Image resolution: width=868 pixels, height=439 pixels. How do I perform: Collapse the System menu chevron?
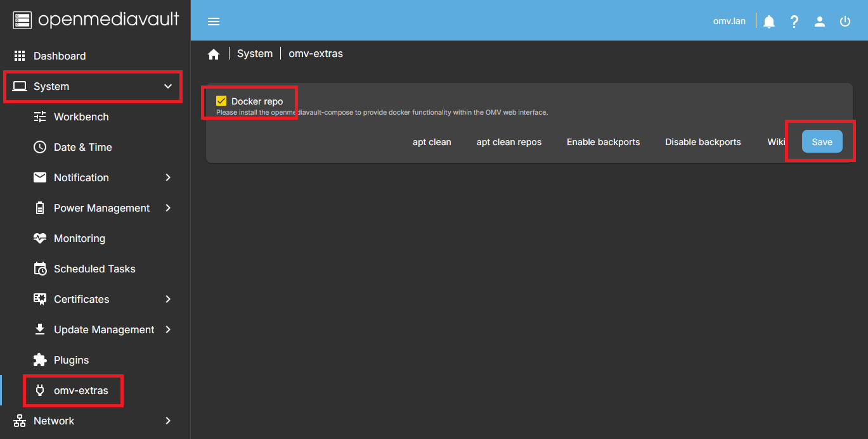168,86
